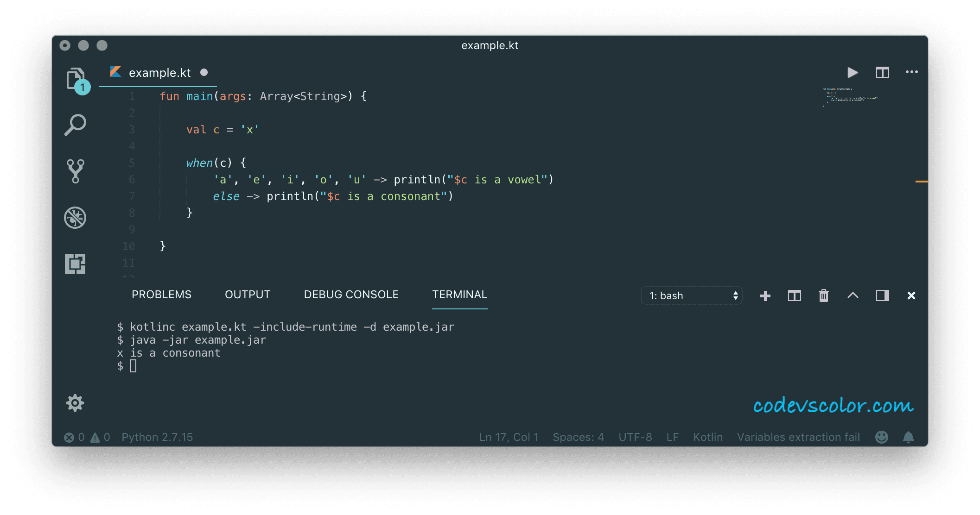The width and height of the screenshot is (980, 515).
Task: Click the 'else ->' consonant line
Action: [333, 196]
